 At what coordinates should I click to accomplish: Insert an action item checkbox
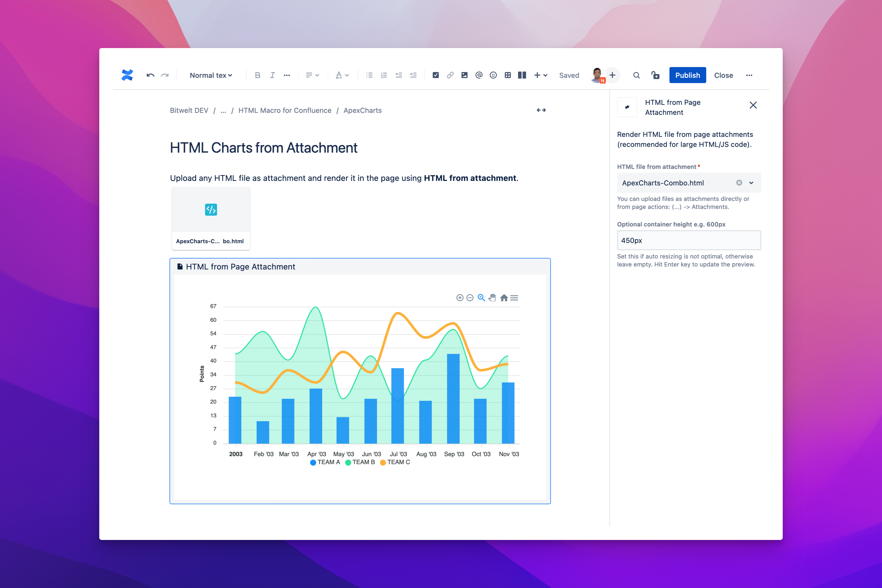click(435, 75)
